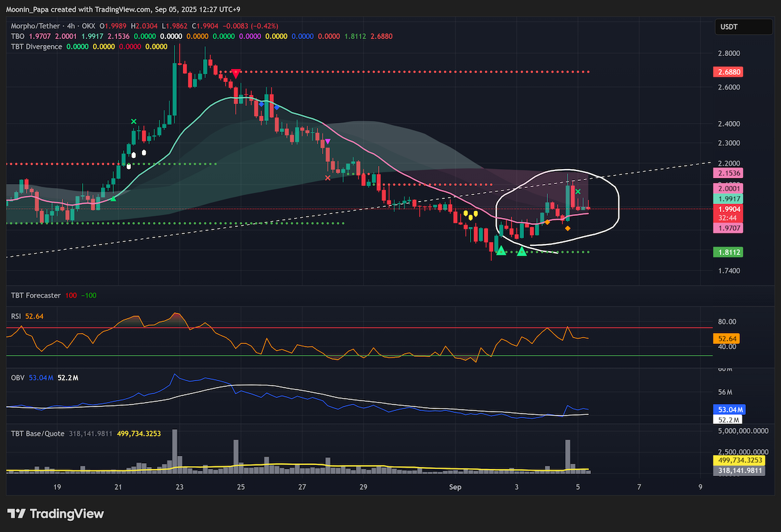This screenshot has height=532, width=781.
Task: Select the TBT Divergence indicator label
Action: click(36, 47)
